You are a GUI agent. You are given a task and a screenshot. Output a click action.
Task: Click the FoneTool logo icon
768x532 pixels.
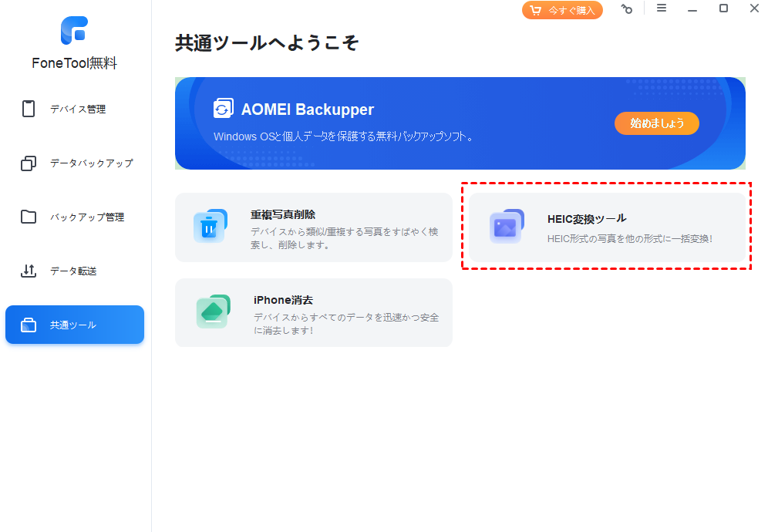tap(75, 30)
